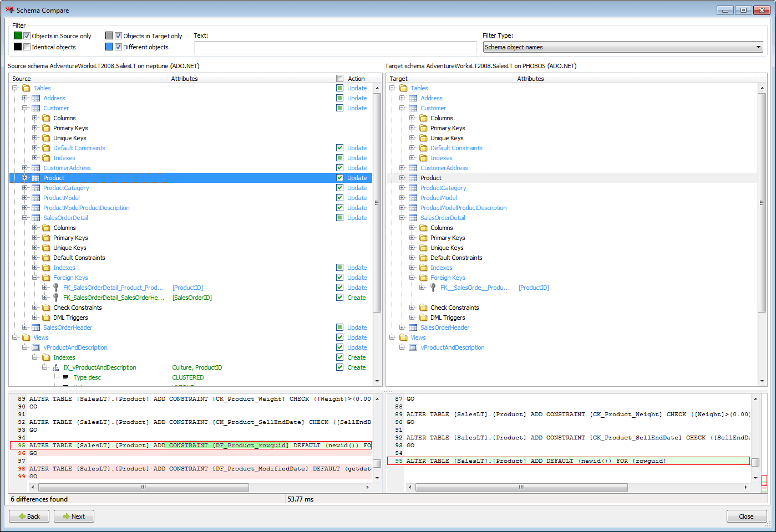Click the Views folder icon in Source tree
Image resolution: width=776 pixels, height=532 pixels.
pyautogui.click(x=26, y=337)
